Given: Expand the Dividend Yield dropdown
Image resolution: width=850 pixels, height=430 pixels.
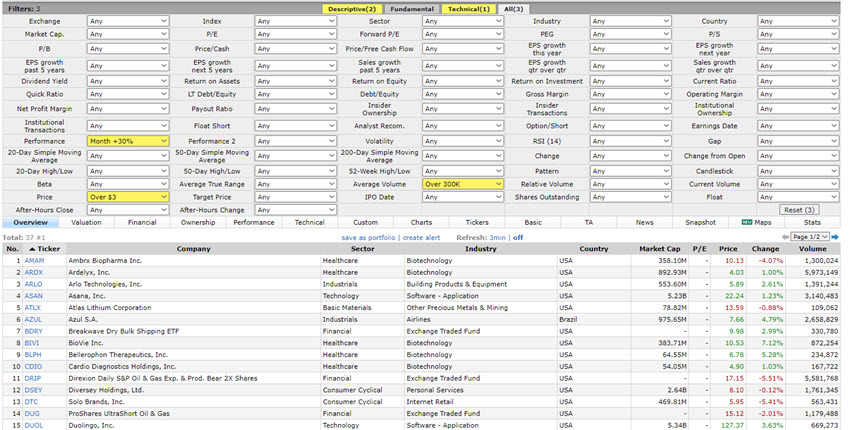Looking at the screenshot, I should coord(128,81).
